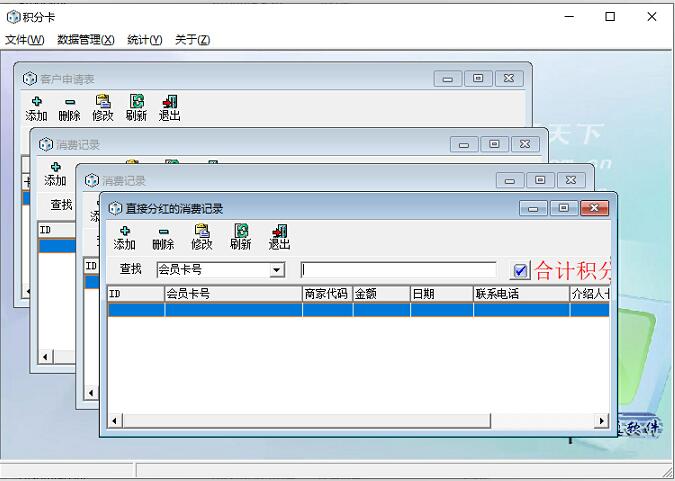This screenshot has width=675, height=481.
Task: Open the 数据管理(X) menu
Action: [x=86, y=40]
